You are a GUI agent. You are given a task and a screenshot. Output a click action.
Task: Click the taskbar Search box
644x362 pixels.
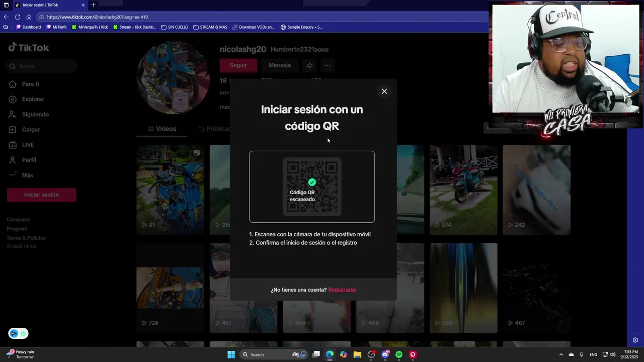(x=273, y=354)
